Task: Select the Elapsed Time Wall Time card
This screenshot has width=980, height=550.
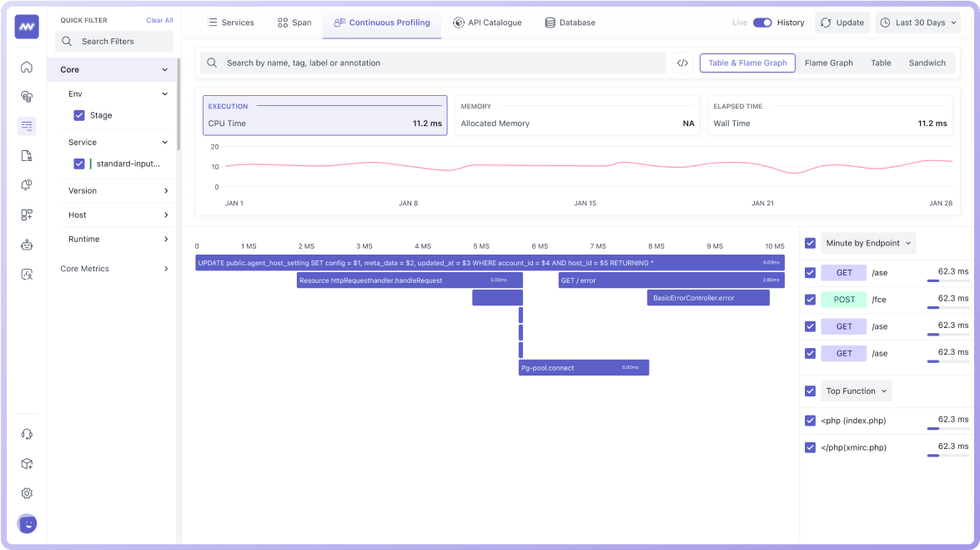Action: (x=830, y=115)
